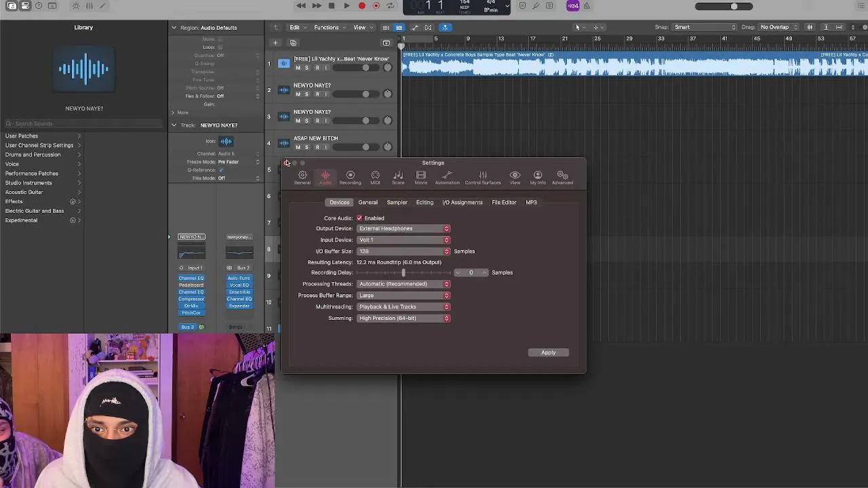Image resolution: width=868 pixels, height=488 pixels.
Task: Click Apply in the Settings window
Action: [x=548, y=352]
